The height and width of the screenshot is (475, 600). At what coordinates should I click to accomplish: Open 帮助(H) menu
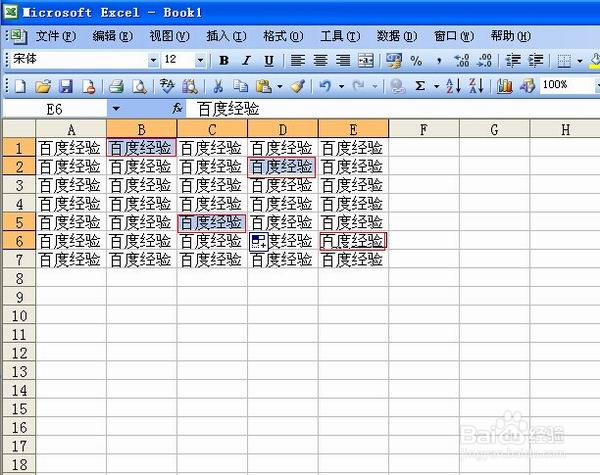511,36
